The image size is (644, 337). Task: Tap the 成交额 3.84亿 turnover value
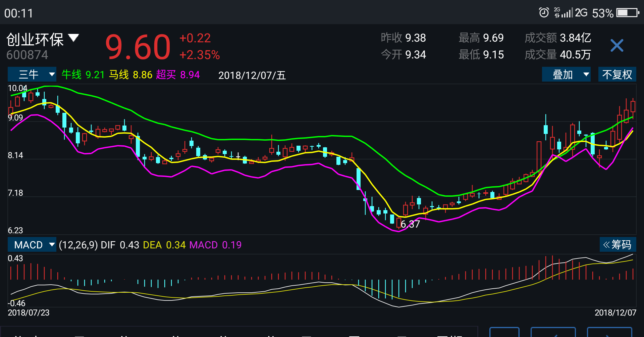coord(558,38)
